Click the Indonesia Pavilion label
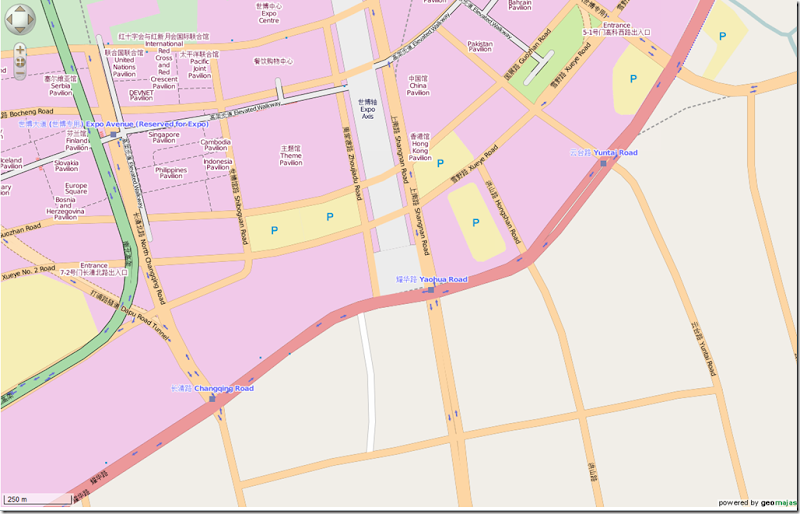 pyautogui.click(x=218, y=164)
